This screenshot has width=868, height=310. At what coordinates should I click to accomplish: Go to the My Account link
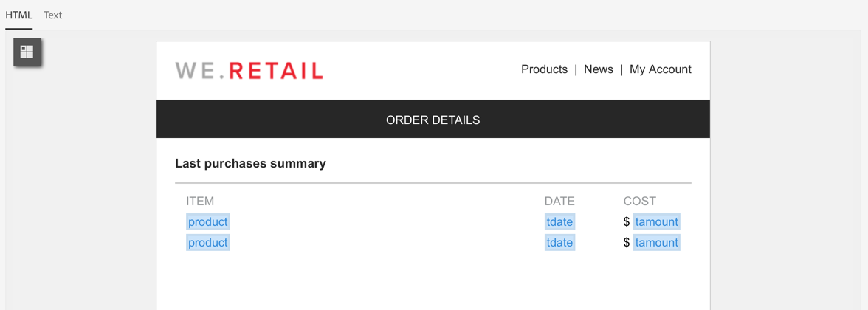coord(660,69)
